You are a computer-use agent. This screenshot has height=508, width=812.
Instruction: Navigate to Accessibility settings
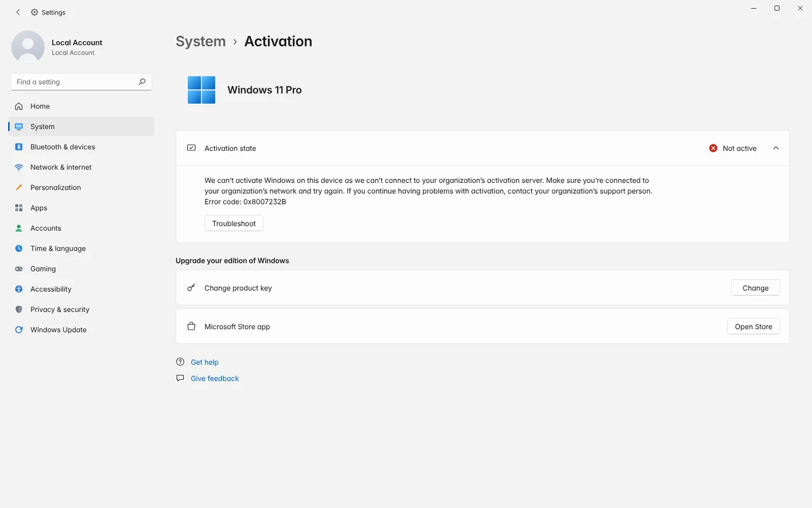[81, 289]
